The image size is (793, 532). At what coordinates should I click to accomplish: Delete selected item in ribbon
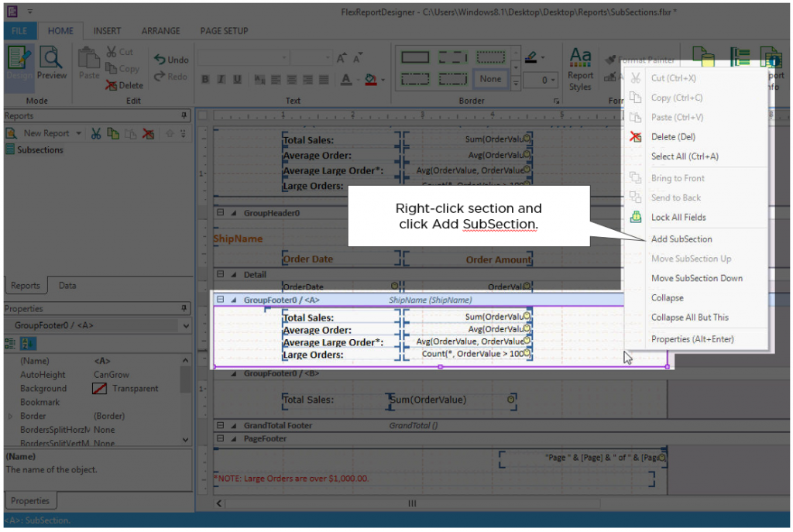click(124, 85)
